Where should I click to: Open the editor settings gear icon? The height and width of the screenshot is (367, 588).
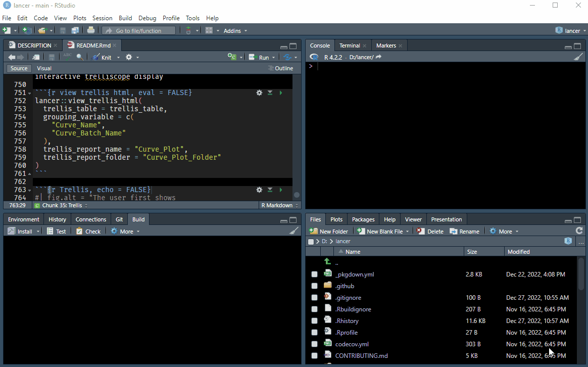tap(129, 57)
